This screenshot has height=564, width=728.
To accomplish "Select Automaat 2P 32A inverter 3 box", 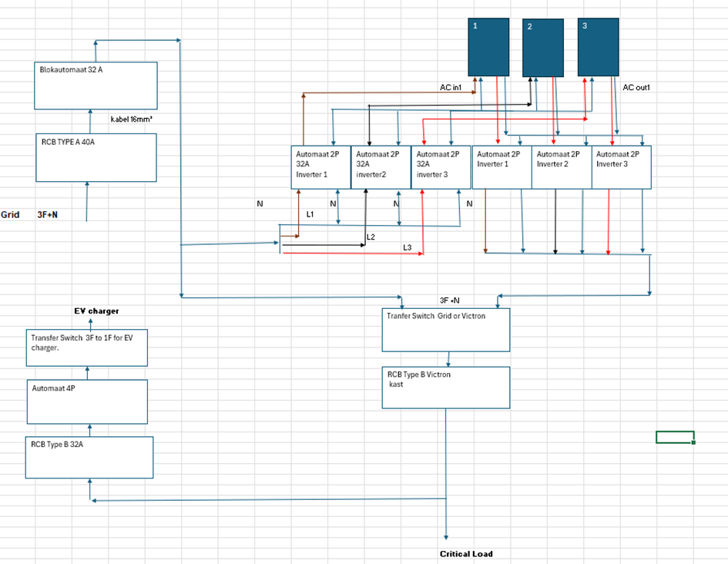I will pos(441,167).
